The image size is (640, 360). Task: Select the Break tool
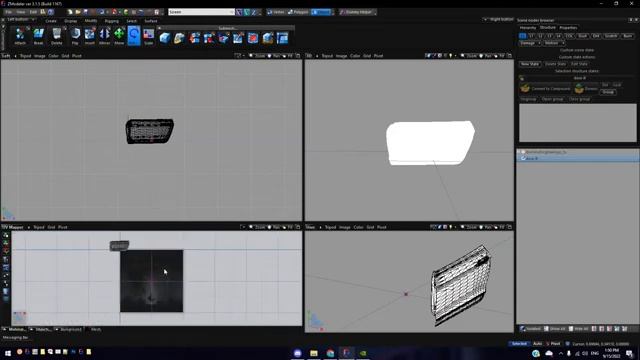[x=38, y=36]
